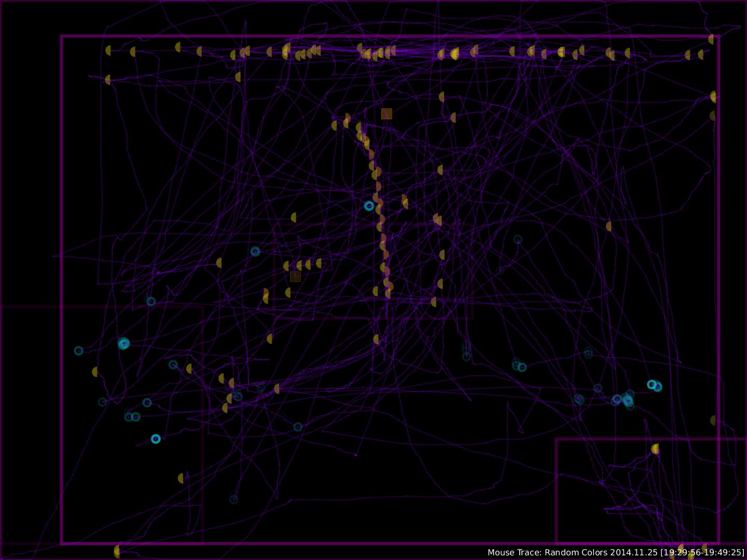Click the orange square atop the central marker chain
747x560 pixels.
point(386,114)
